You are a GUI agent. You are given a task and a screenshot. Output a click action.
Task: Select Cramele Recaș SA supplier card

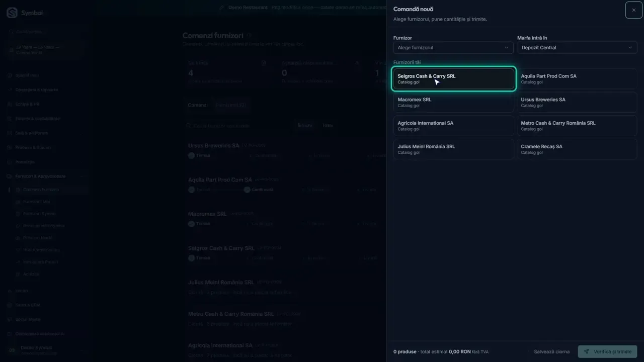577,149
